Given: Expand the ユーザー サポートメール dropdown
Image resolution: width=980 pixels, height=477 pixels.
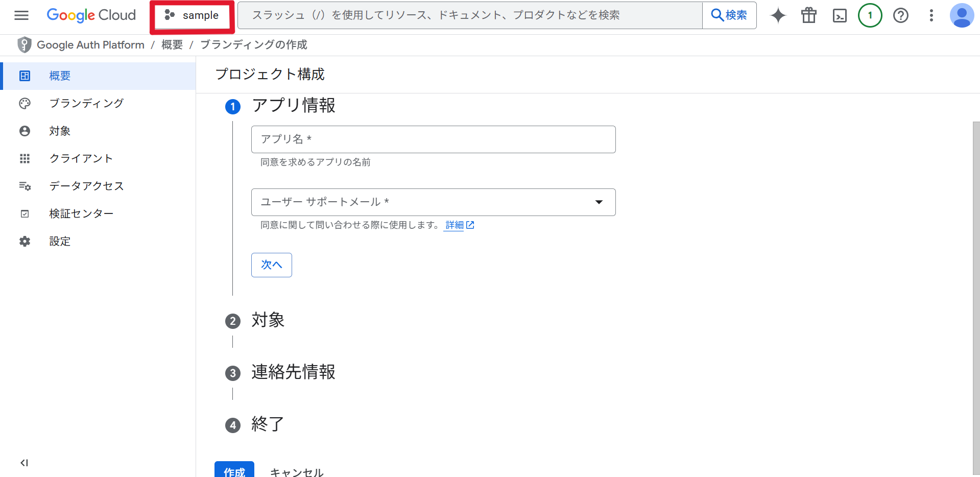Looking at the screenshot, I should click(599, 202).
